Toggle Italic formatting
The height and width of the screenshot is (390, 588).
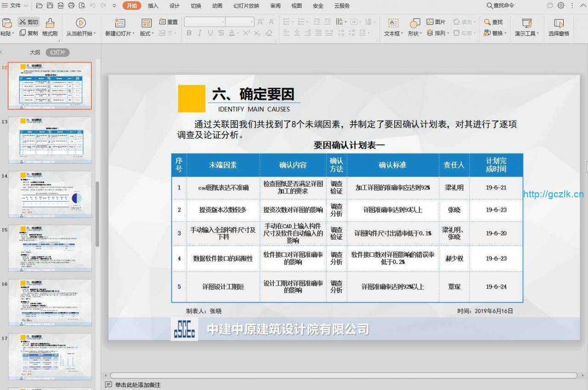(x=199, y=33)
